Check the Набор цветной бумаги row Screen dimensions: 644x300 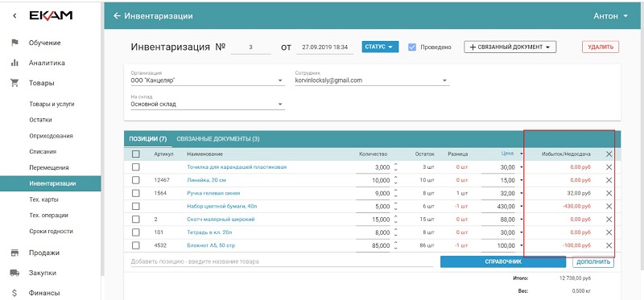[x=135, y=207]
